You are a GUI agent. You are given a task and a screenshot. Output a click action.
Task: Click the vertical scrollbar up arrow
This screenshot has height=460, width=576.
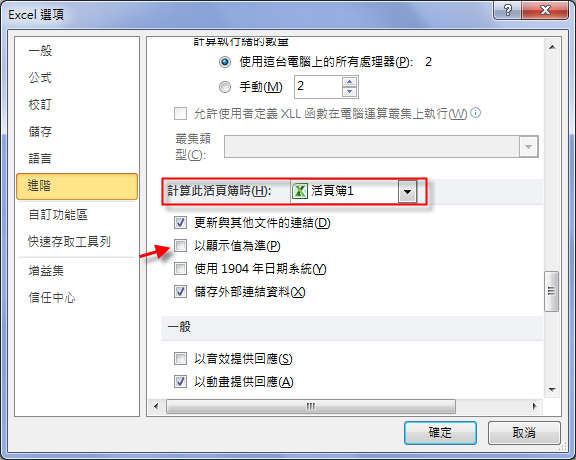click(x=552, y=47)
